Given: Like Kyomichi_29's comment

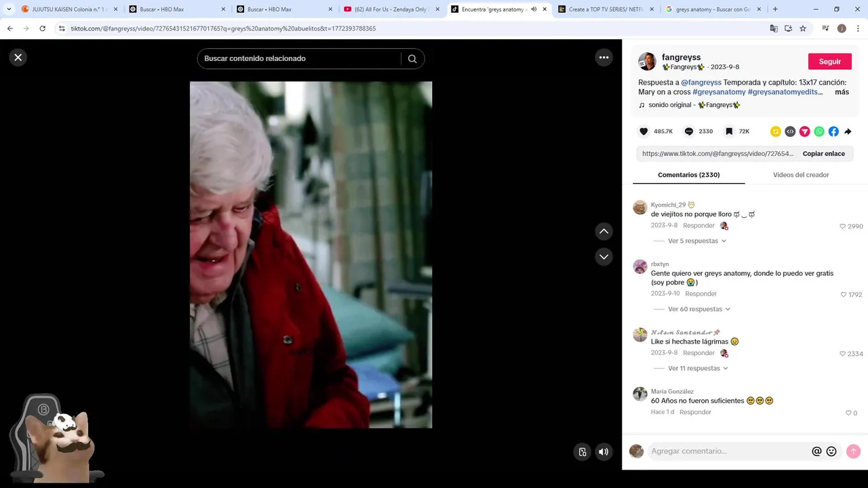Looking at the screenshot, I should click(x=843, y=226).
